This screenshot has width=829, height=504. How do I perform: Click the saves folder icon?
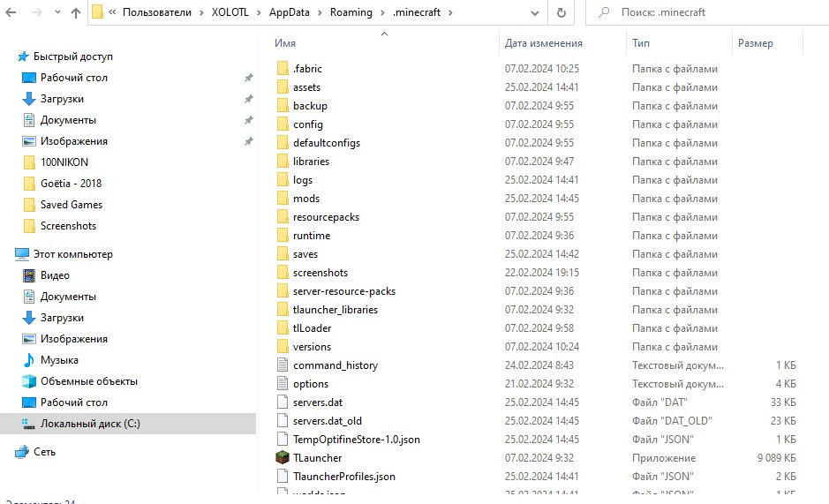coord(283,254)
